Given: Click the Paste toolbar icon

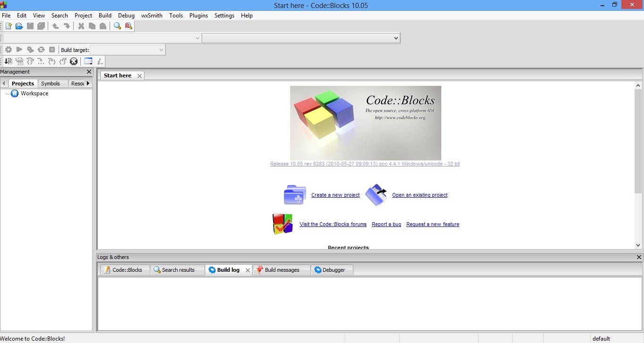Looking at the screenshot, I should 103,26.
